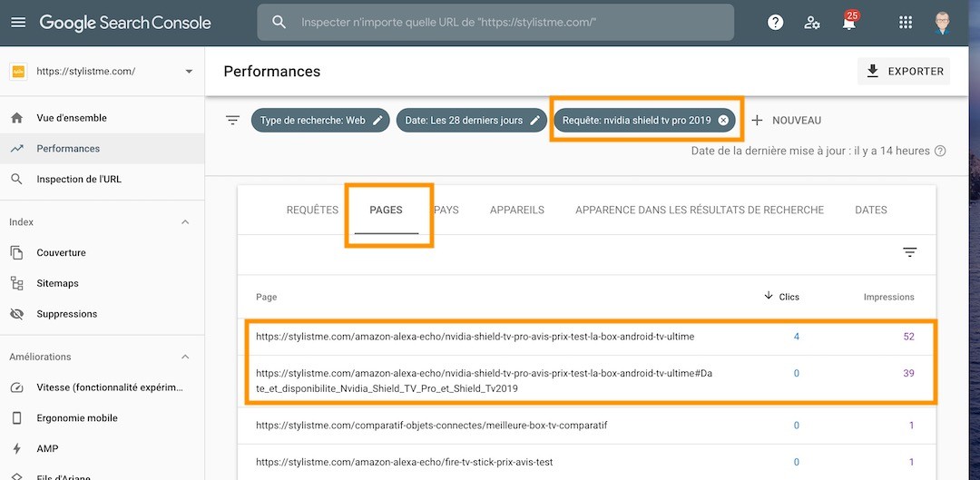Open Vitesse (fonctionnalité expérim... report
This screenshot has height=480, width=980.
102,387
